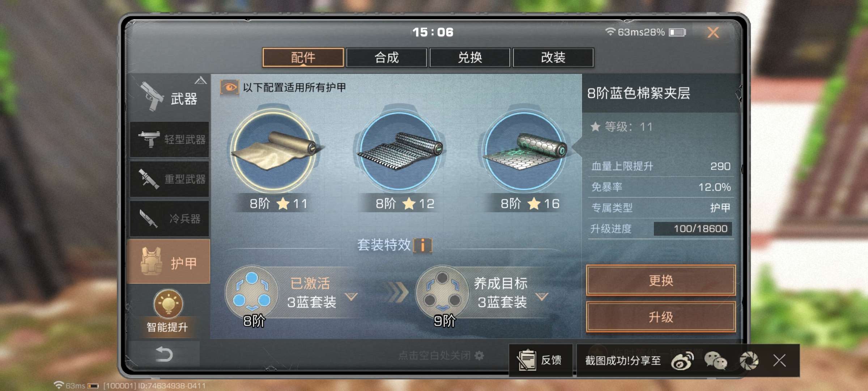Open the 智能提升 lightbulb icon
This screenshot has width=868, height=391.
click(x=168, y=303)
